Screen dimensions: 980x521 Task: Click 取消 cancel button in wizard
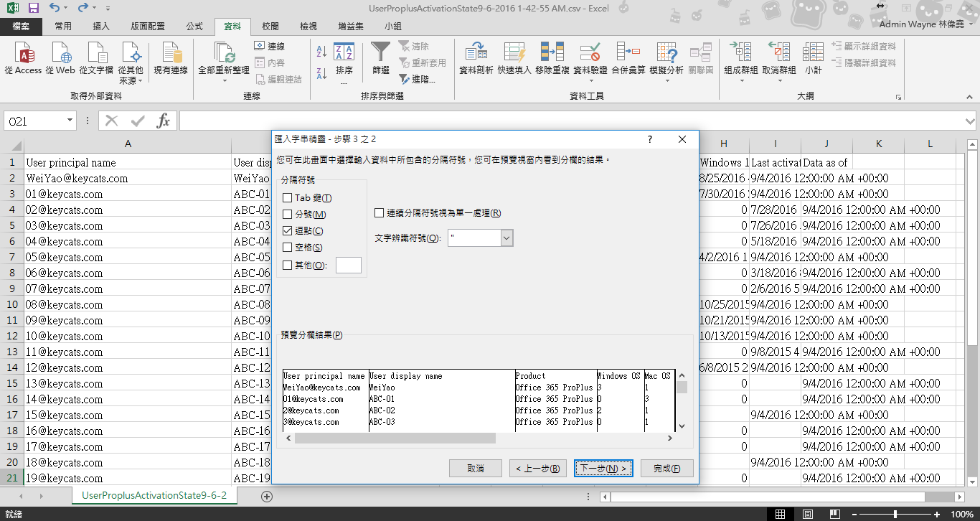click(475, 469)
